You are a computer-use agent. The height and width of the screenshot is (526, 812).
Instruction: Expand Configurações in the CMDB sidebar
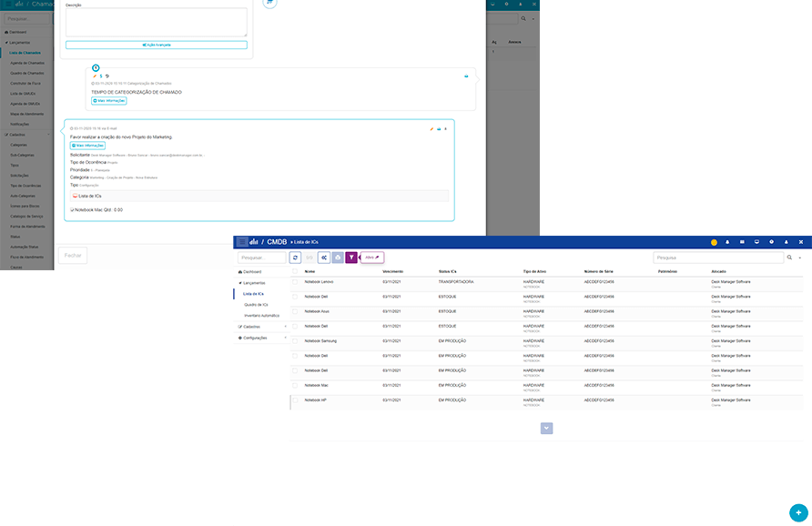(x=262, y=338)
